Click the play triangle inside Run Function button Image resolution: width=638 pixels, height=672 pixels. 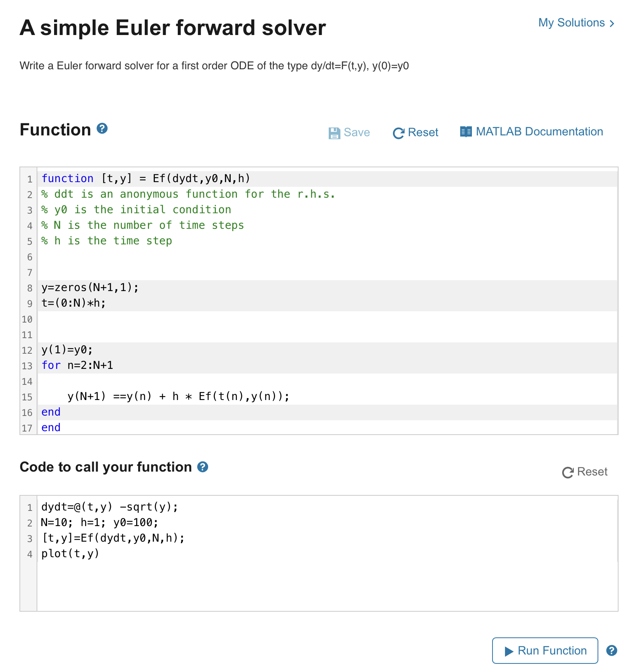510,651
